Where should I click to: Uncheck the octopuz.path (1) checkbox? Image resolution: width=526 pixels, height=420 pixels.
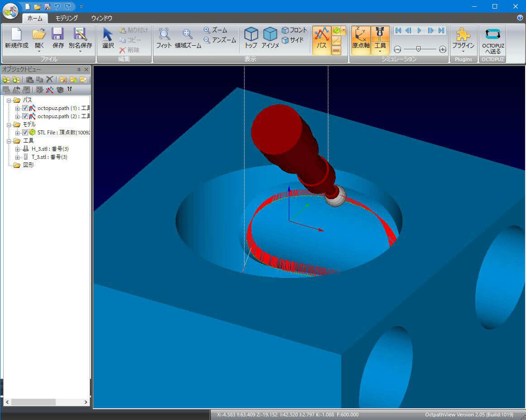point(25,108)
